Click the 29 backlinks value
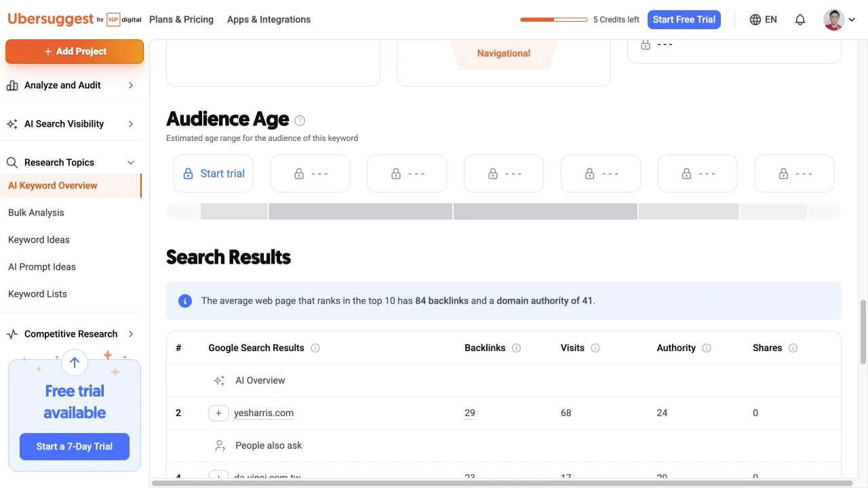 coord(470,413)
